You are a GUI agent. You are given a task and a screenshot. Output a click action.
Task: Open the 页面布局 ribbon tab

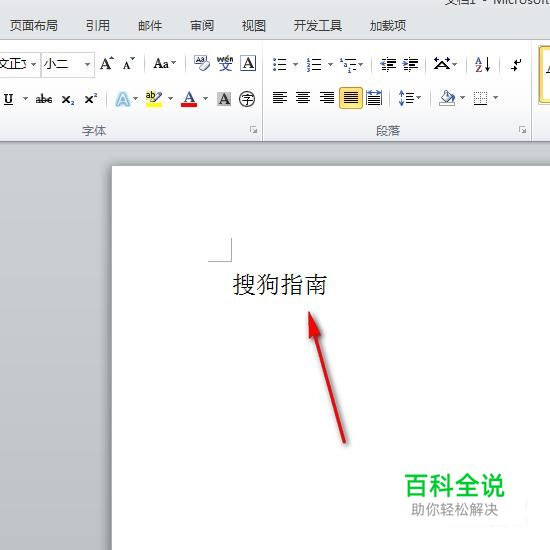34,25
